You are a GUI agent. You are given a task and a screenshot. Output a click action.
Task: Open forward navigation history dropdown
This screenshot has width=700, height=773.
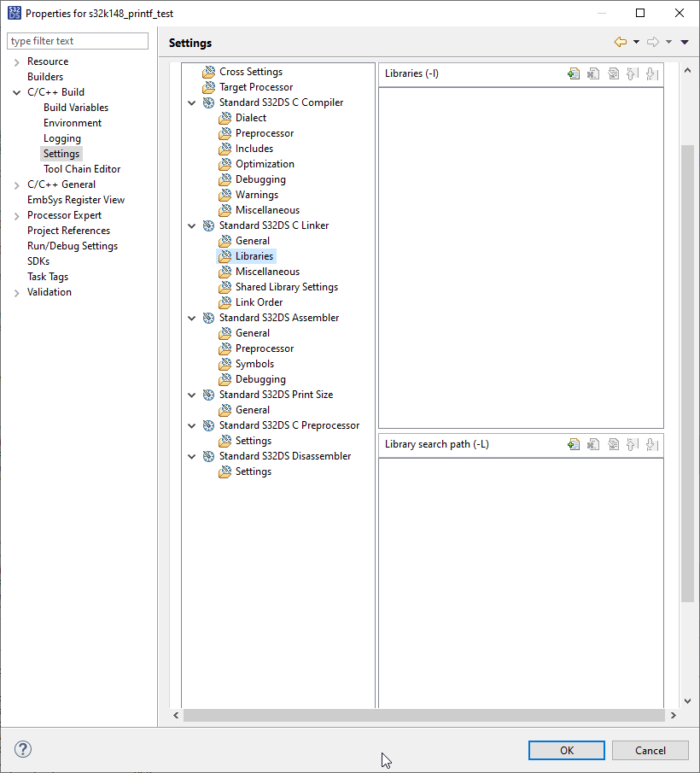[668, 42]
